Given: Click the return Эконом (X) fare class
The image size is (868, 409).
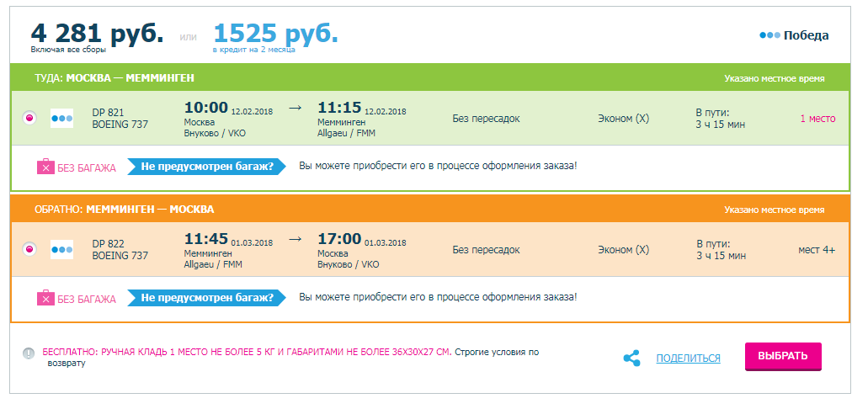Looking at the screenshot, I should point(623,250).
